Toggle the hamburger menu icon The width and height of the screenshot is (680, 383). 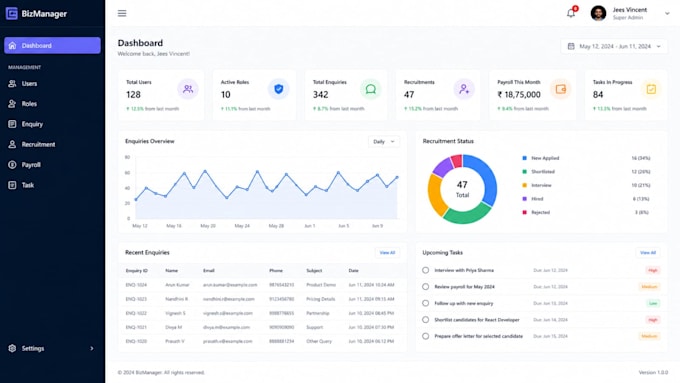coord(122,13)
